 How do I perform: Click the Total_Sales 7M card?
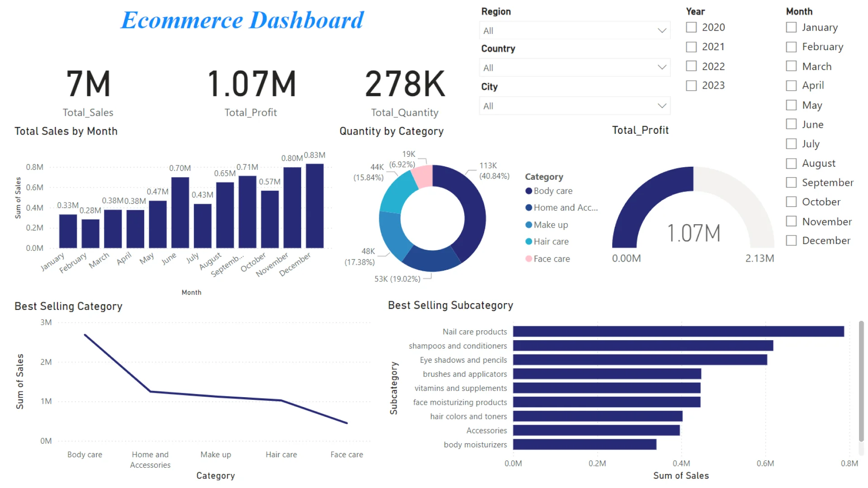[88, 93]
